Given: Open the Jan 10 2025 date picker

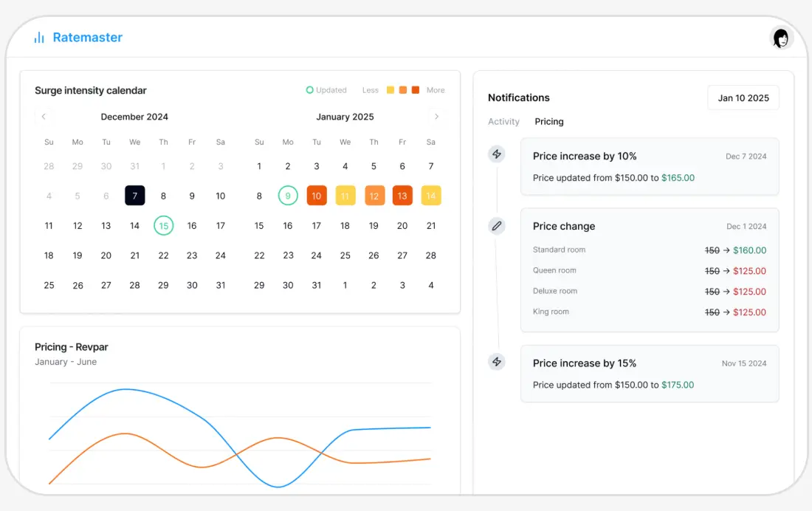Looking at the screenshot, I should pyautogui.click(x=743, y=97).
